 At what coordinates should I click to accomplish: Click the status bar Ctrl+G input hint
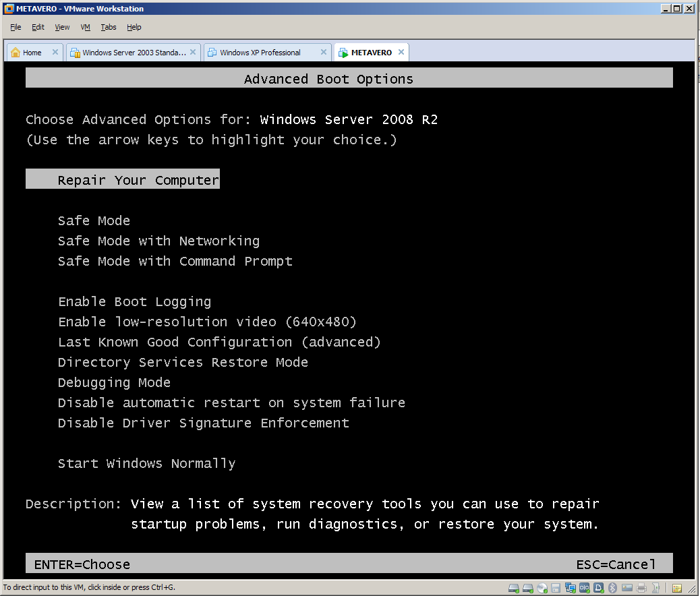89,587
